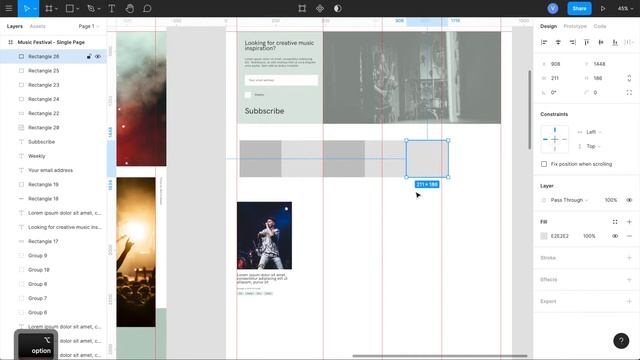This screenshot has width=640, height=360.
Task: Select the Move tool
Action: (27, 8)
